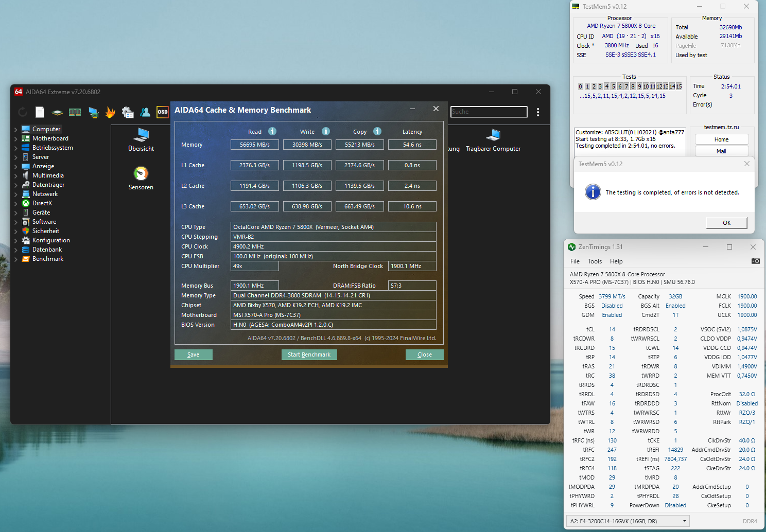Viewport: 766px width, 532px height.
Task: Select Geräte in the AIDA64 tree
Action: click(41, 212)
